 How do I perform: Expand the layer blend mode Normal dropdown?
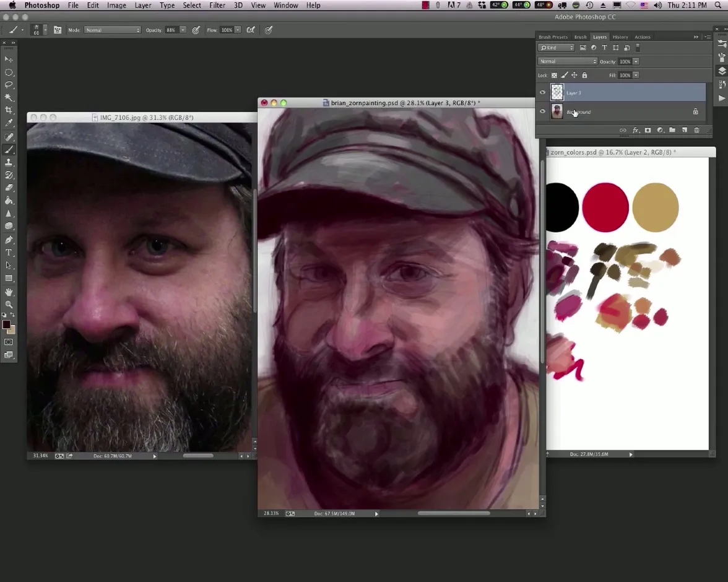click(568, 61)
